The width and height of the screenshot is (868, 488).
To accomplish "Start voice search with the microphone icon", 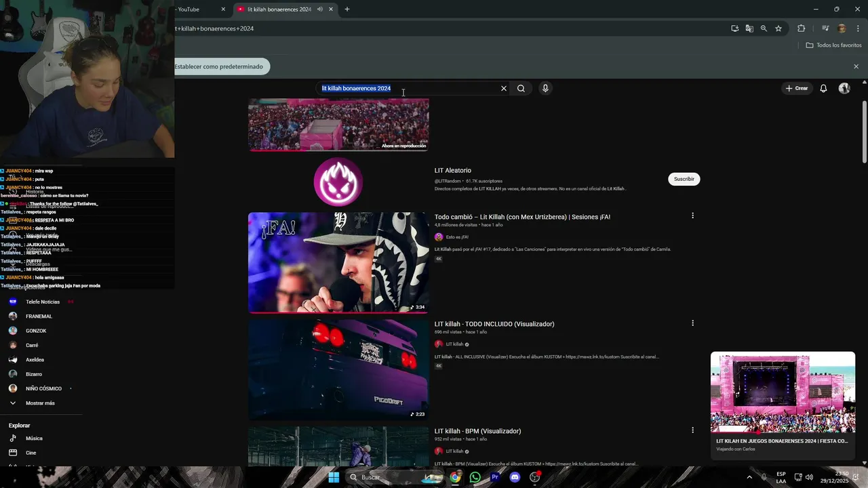I will 545,88.
